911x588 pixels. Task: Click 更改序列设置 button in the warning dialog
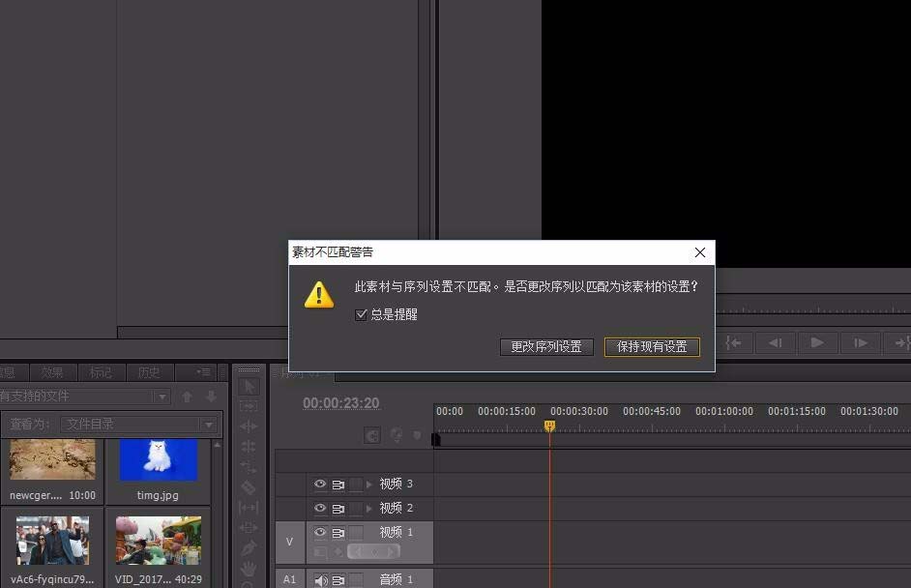(546, 347)
